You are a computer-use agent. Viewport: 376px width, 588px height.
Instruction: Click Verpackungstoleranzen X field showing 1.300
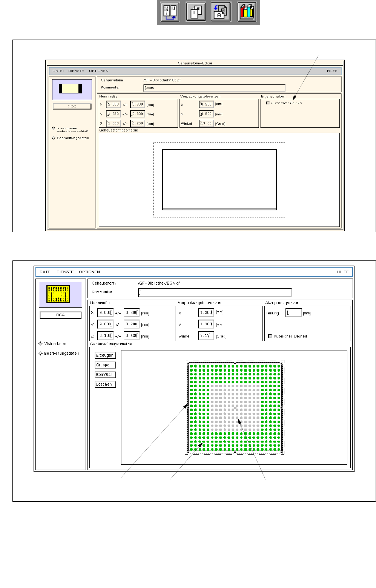point(206,313)
